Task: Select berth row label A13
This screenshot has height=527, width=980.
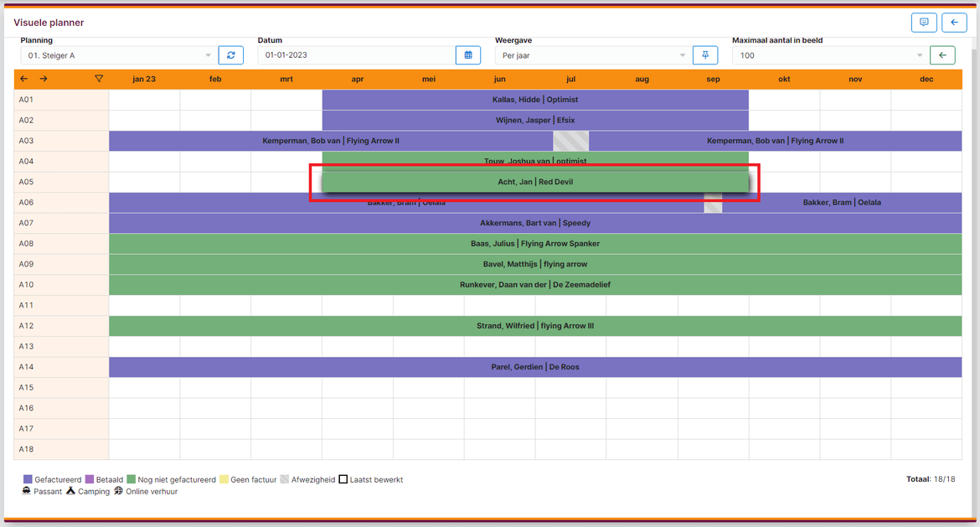Action: coord(61,346)
